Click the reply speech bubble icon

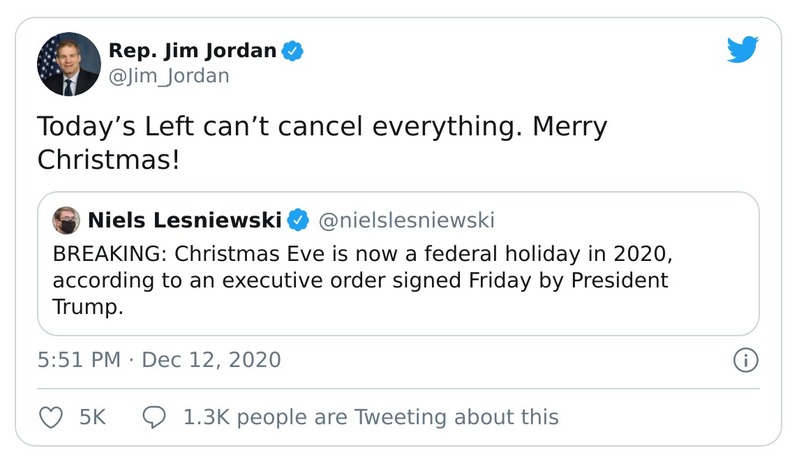(155, 417)
